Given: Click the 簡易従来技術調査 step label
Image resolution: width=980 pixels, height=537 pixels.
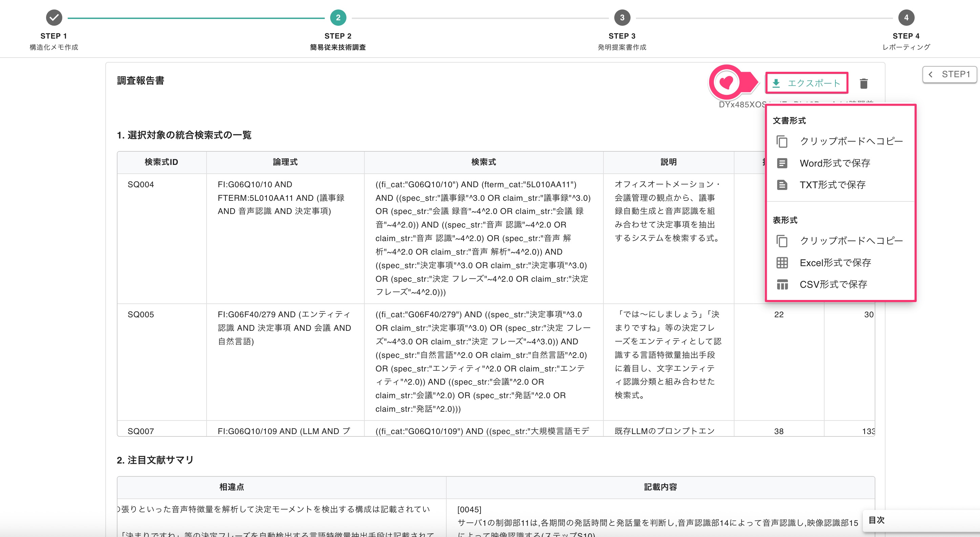Looking at the screenshot, I should (x=338, y=47).
